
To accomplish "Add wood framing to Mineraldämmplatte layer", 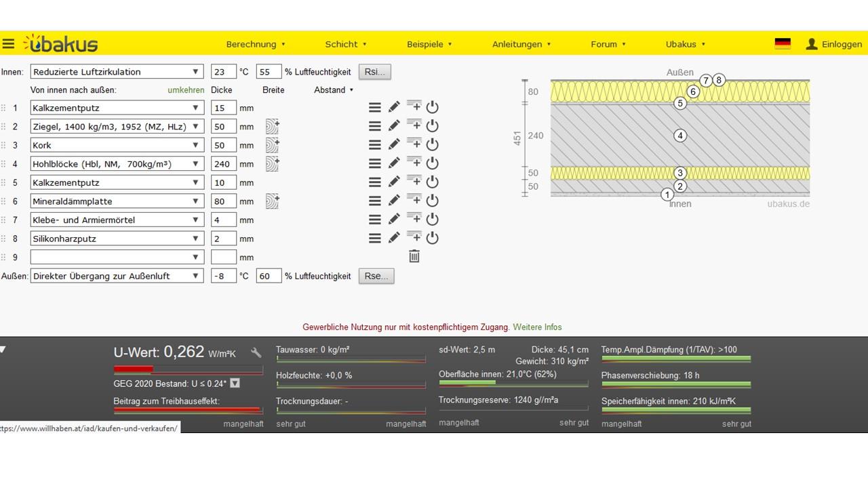I will click(x=272, y=201).
